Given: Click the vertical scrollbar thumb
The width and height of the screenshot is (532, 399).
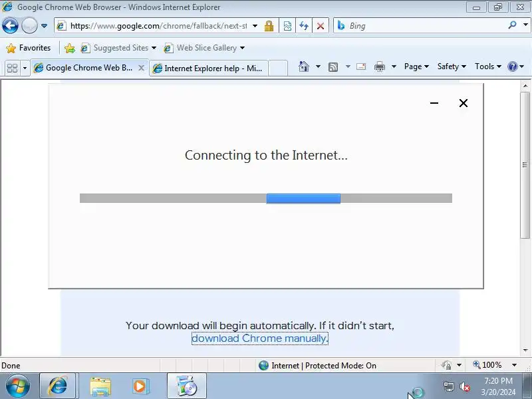Looking at the screenshot, I should coord(525,165).
